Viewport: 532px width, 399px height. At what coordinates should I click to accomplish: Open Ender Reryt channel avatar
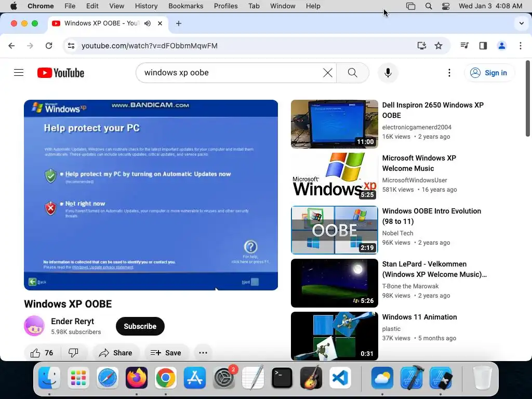tap(34, 326)
